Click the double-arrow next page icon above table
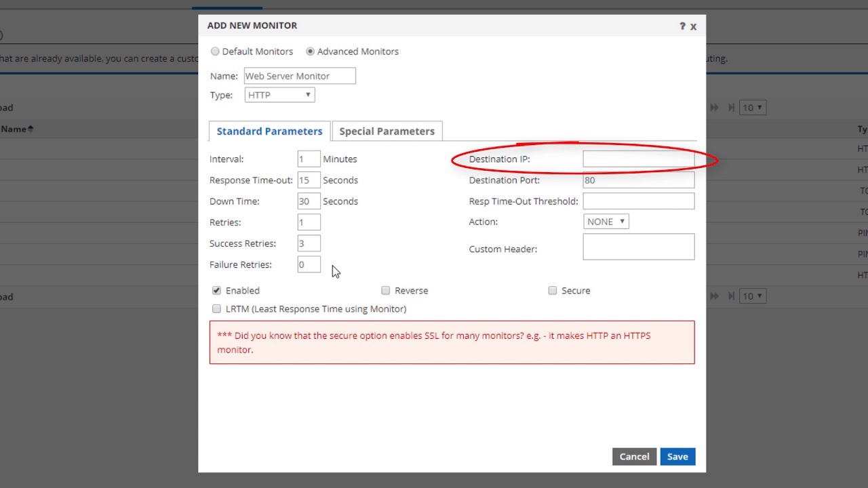 pos(715,107)
